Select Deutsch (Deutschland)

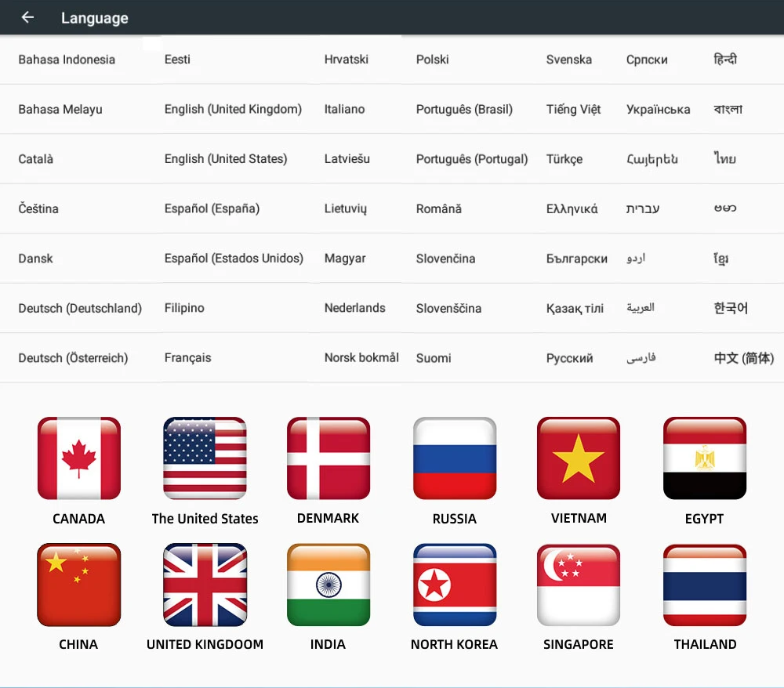coord(80,308)
